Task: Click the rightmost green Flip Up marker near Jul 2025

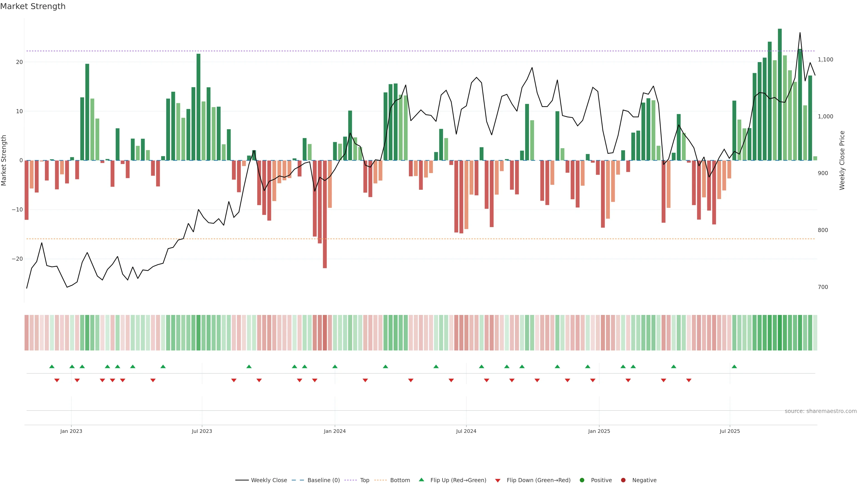Action: click(734, 366)
